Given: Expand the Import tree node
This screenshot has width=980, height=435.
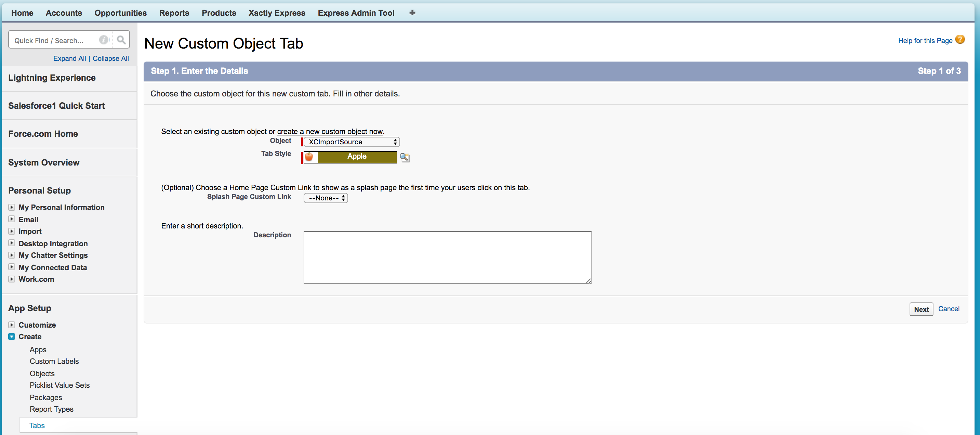Looking at the screenshot, I should click(x=12, y=231).
